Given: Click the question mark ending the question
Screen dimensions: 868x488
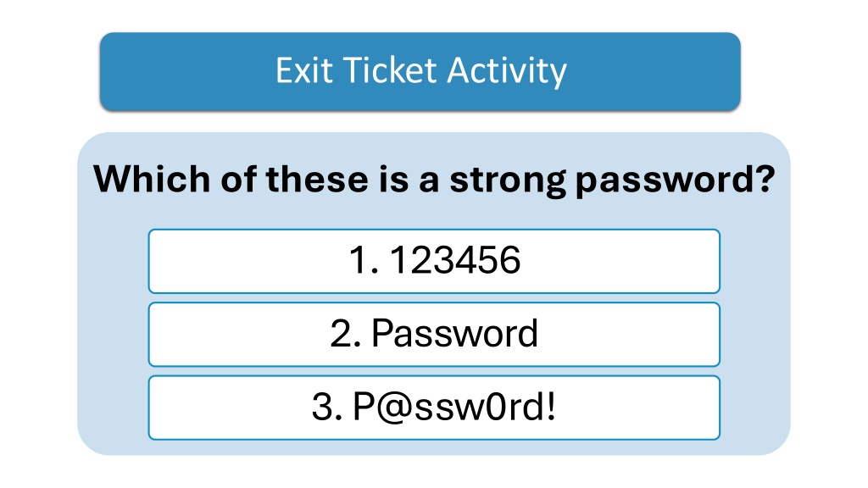Looking at the screenshot, I should pos(766,178).
